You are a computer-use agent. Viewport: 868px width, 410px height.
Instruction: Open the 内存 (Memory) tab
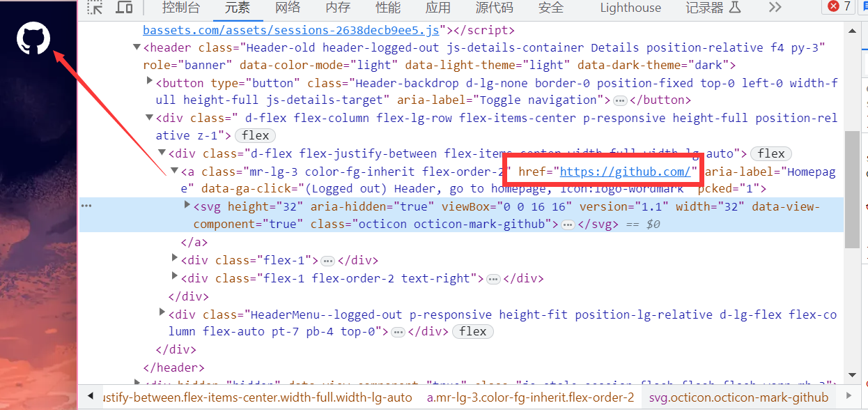point(338,8)
